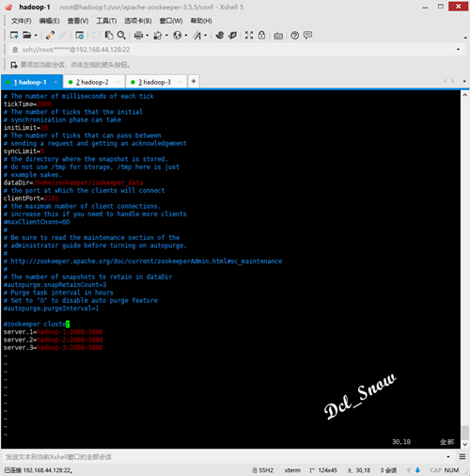
Task: Open the 工具(T) menu
Action: (106, 21)
